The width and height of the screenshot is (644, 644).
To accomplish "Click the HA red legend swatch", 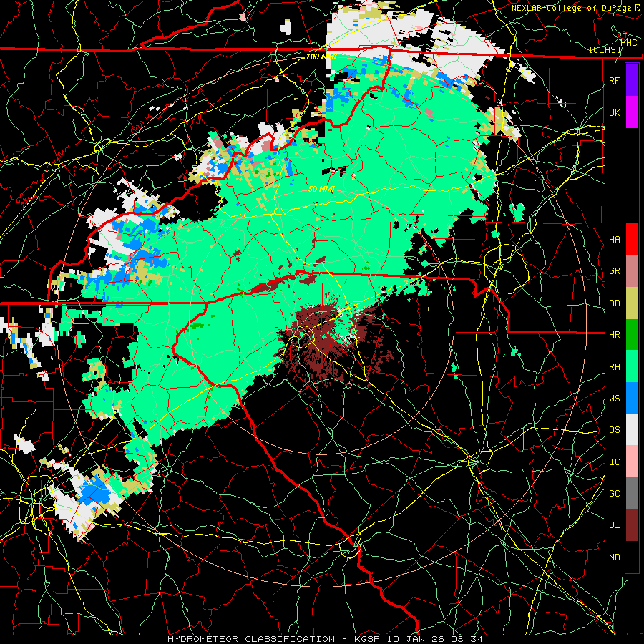I will (632, 239).
